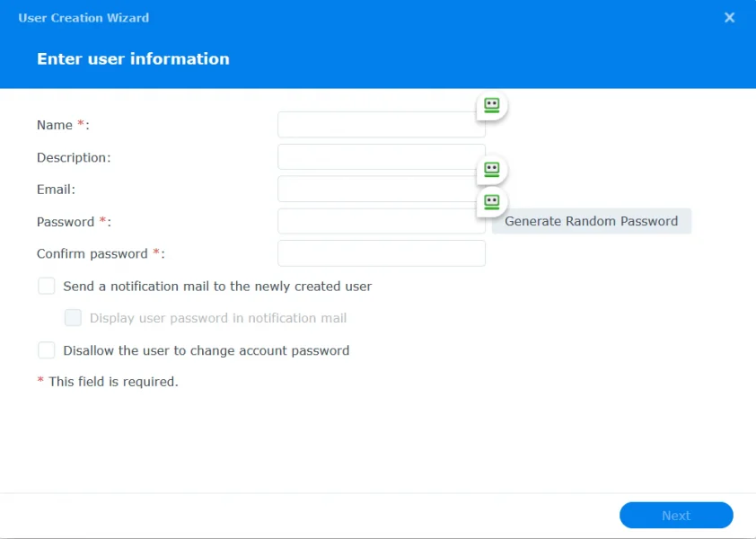Image resolution: width=756 pixels, height=539 pixels.
Task: Click the Confirm password input box
Action: [382, 253]
